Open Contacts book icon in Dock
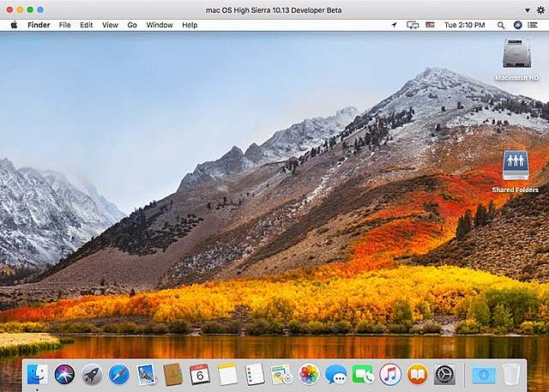 173,375
